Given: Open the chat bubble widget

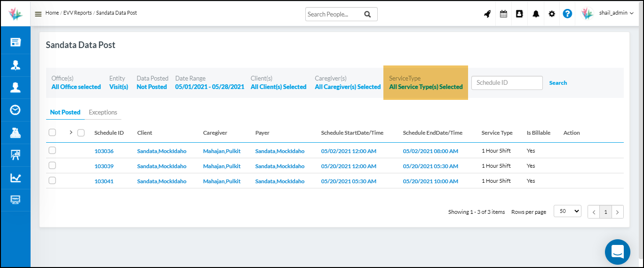Looking at the screenshot, I should (x=617, y=252).
